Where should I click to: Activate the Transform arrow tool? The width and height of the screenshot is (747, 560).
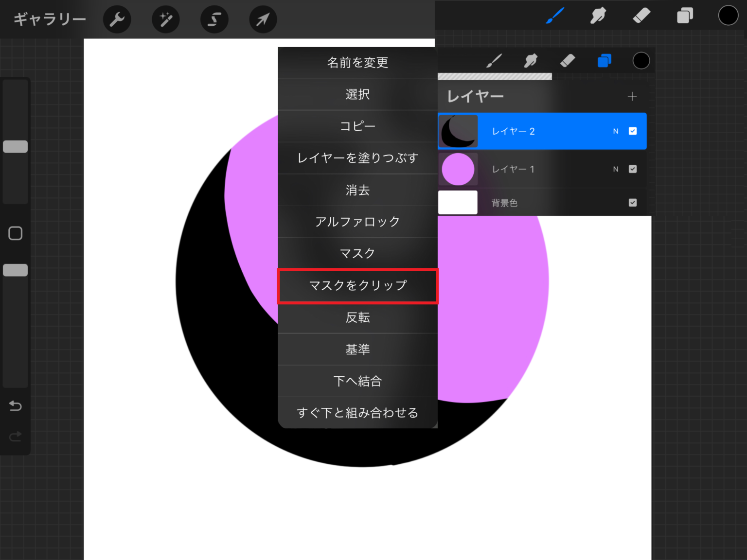pyautogui.click(x=263, y=19)
